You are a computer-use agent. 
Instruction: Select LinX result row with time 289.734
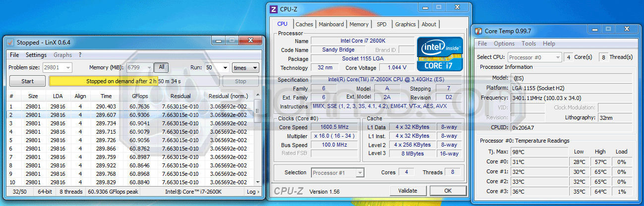coord(131,123)
